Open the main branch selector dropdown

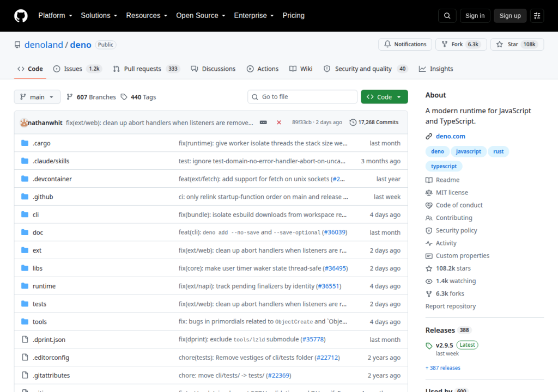37,97
